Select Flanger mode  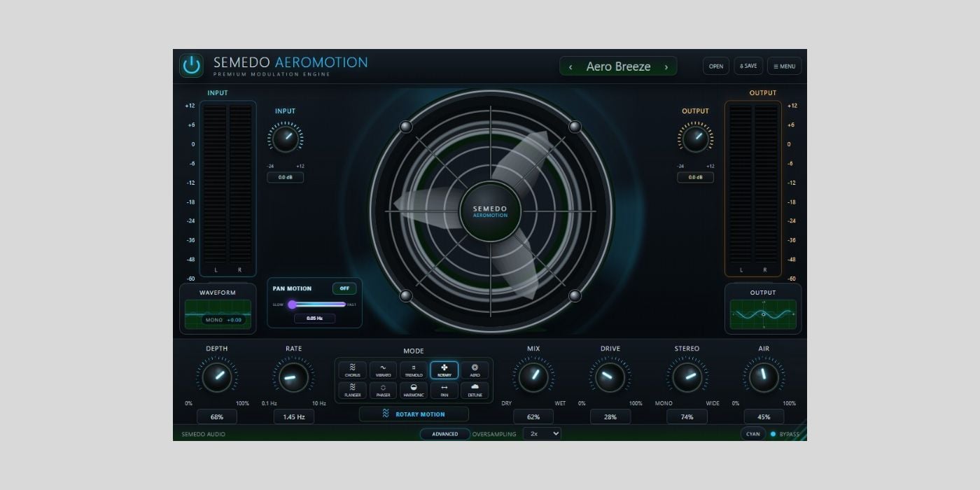pyautogui.click(x=353, y=391)
